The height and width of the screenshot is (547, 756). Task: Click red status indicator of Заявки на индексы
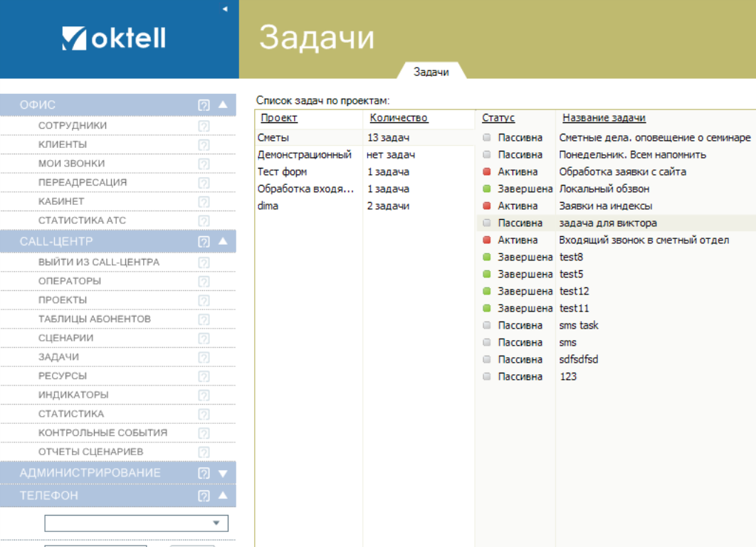[x=487, y=206]
